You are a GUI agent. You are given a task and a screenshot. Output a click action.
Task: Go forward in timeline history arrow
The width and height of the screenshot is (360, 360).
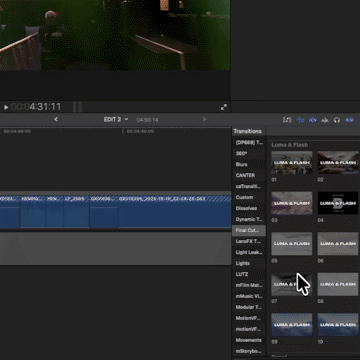[x=204, y=119]
